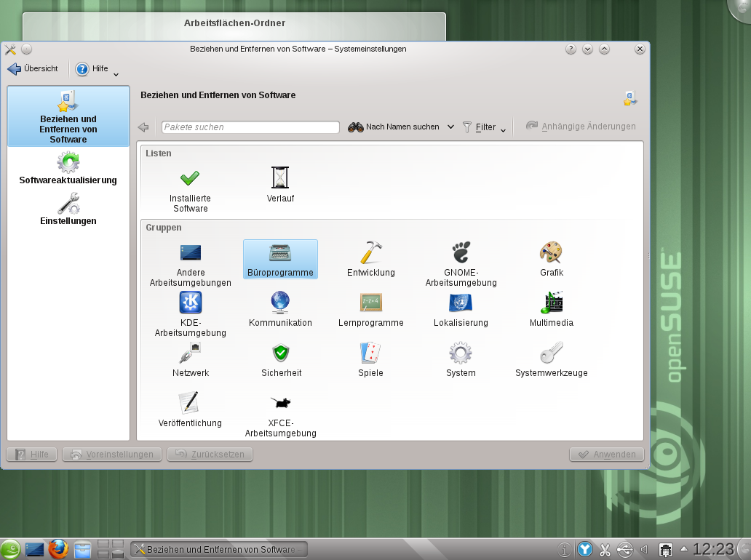
Task: Click the Nach Namen suchen button
Action: pos(394,127)
